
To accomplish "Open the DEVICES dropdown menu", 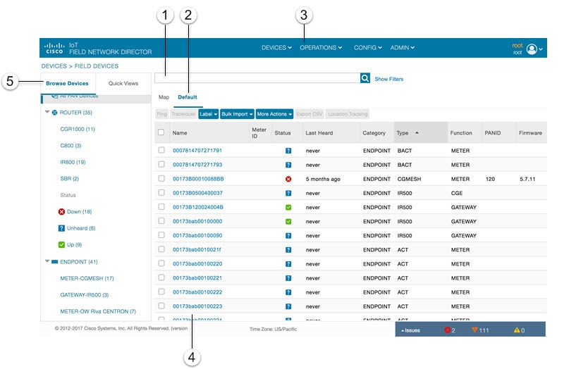I will click(x=276, y=48).
